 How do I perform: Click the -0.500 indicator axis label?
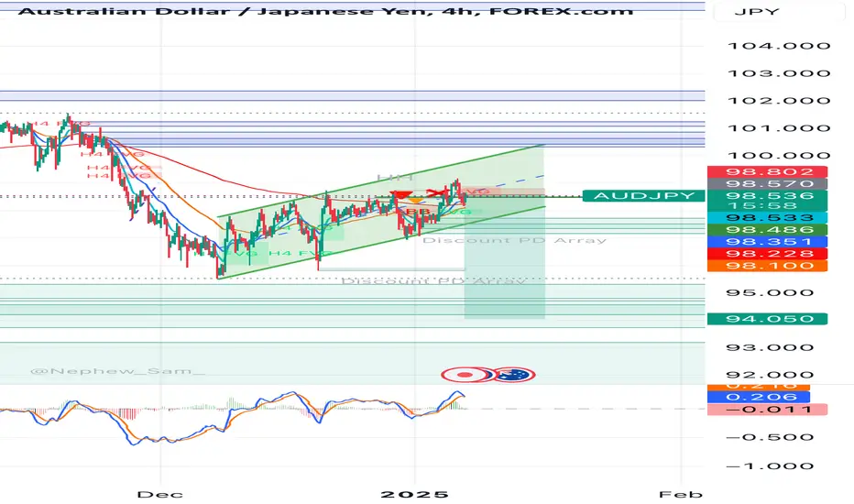point(770,437)
